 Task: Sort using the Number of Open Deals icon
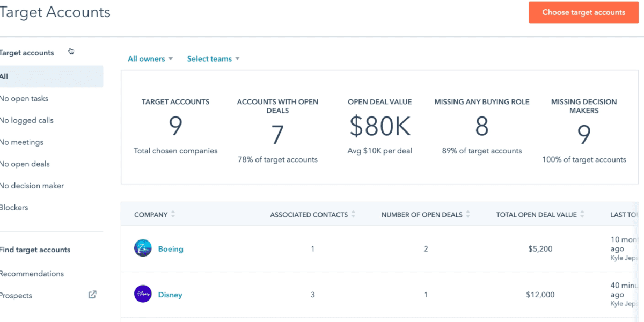[x=467, y=214]
